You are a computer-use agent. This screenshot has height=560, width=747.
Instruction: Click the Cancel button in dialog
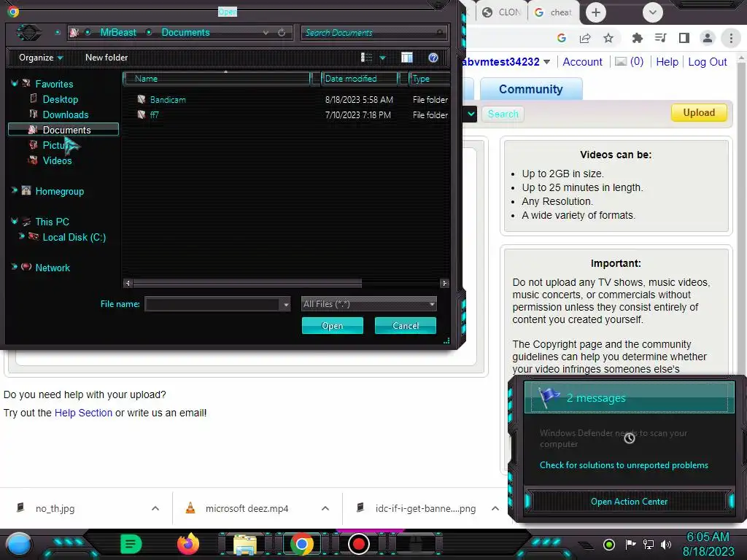tap(406, 326)
